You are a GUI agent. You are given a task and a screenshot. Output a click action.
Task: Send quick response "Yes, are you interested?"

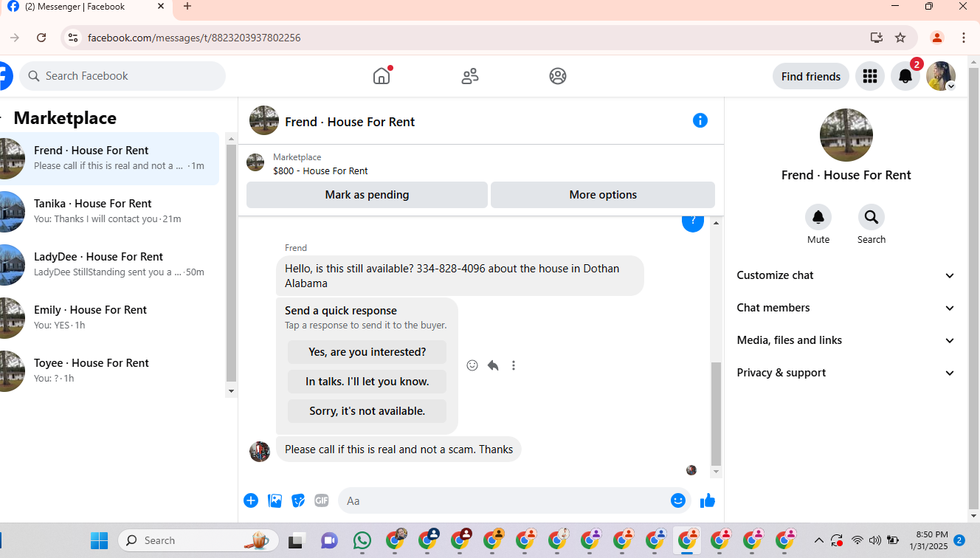(367, 352)
